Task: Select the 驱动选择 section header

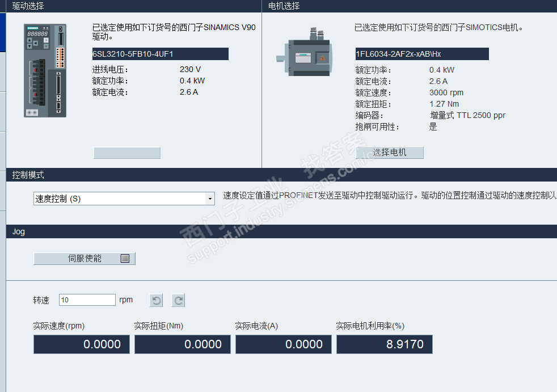Action: coord(28,6)
